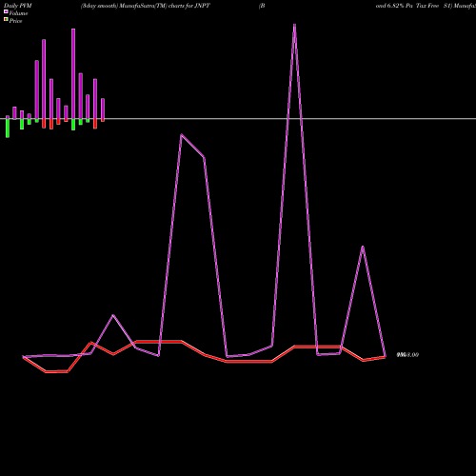Click the Volume legend color swatch
Screen dimensions: 476x476
pyautogui.click(x=6, y=11)
